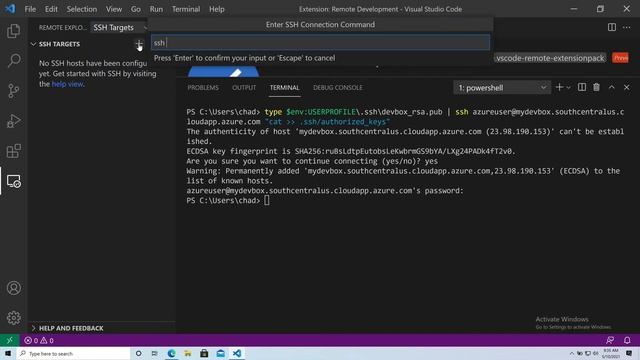Click the orange Preview badge
The width and height of the screenshot is (640, 360).
[620, 58]
